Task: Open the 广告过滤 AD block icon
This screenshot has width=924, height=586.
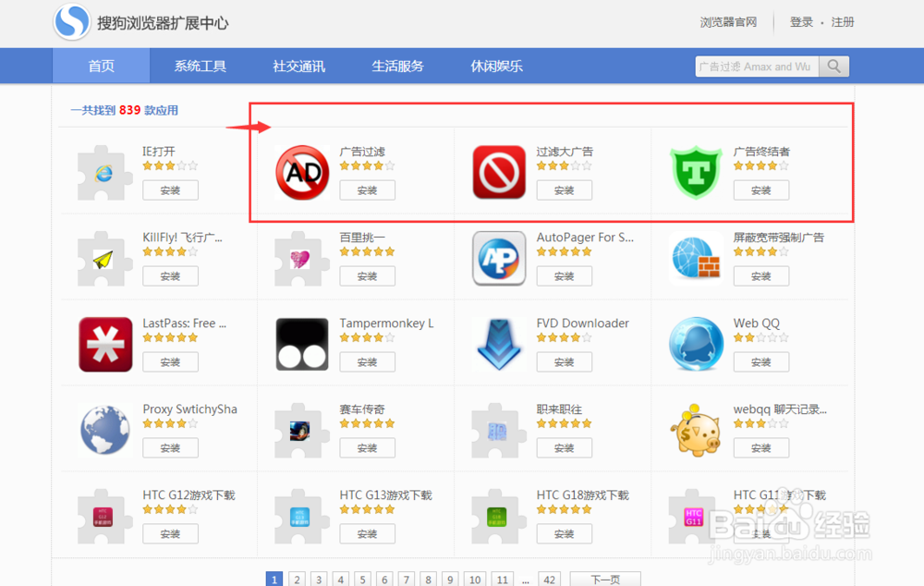Action: (302, 173)
